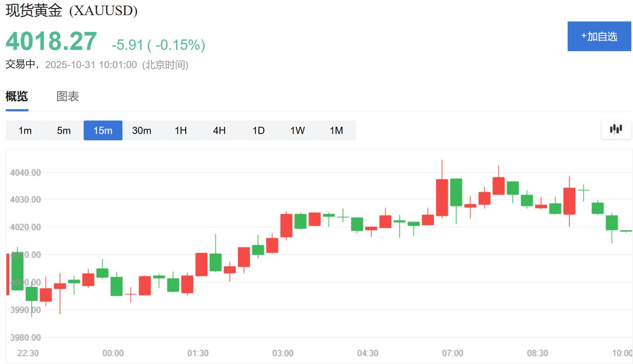Click the price change -5.91 (-0.15%)

(158, 45)
